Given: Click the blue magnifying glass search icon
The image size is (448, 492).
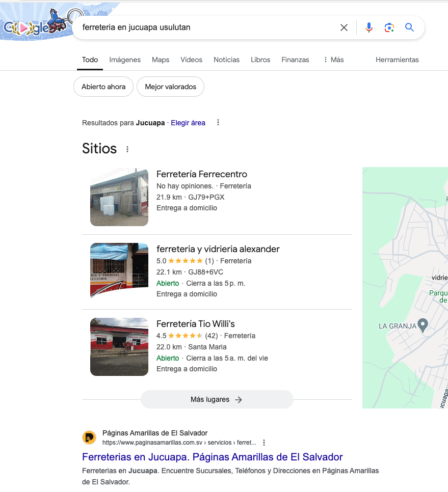Looking at the screenshot, I should coord(409,28).
